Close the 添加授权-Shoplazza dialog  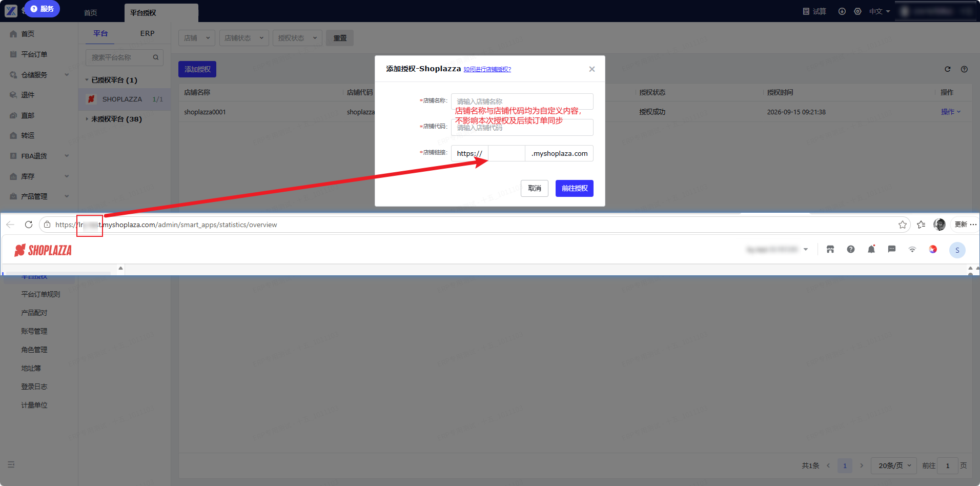592,69
